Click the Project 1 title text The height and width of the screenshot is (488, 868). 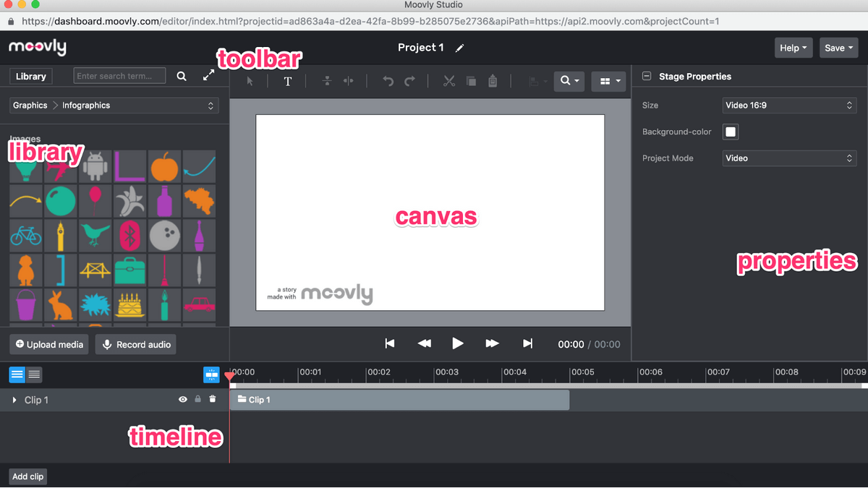point(421,48)
